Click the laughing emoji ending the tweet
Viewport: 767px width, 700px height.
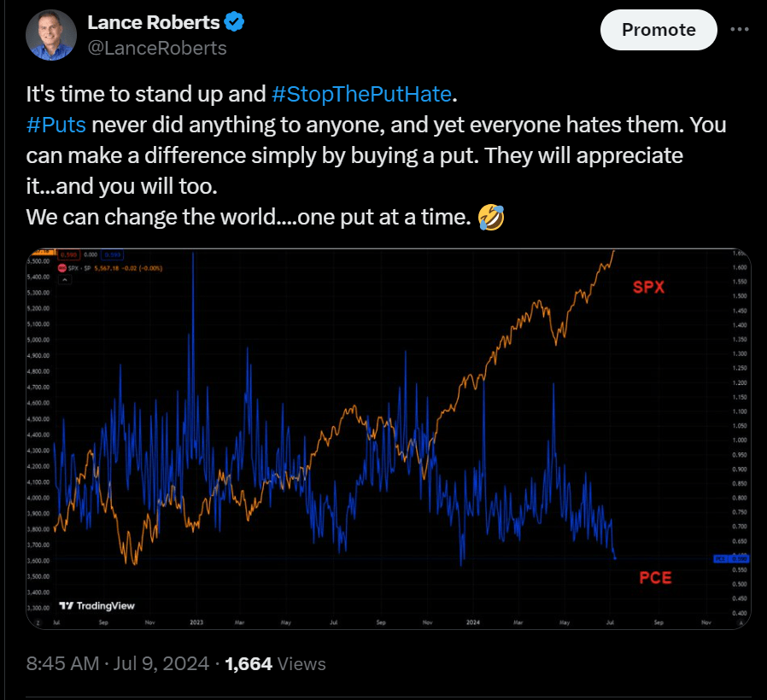click(x=493, y=216)
